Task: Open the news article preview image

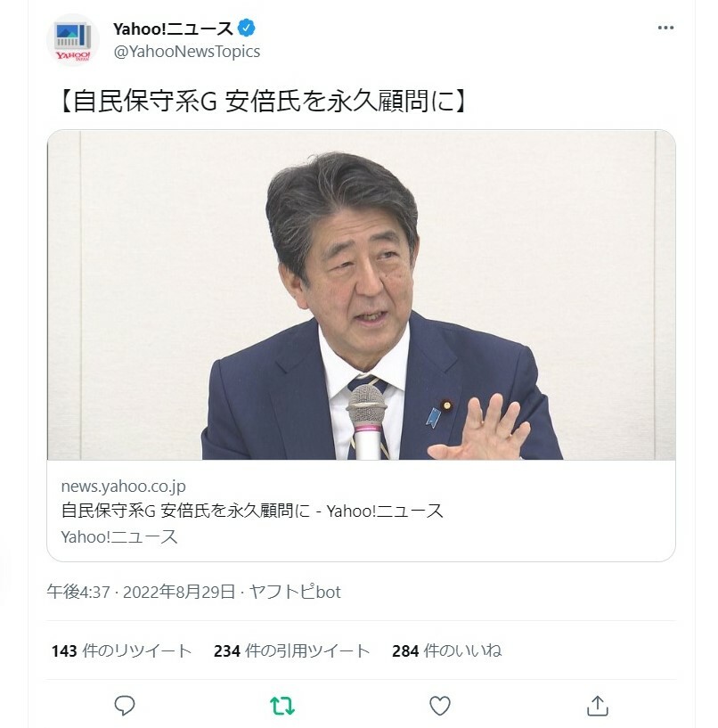Action: click(361, 295)
